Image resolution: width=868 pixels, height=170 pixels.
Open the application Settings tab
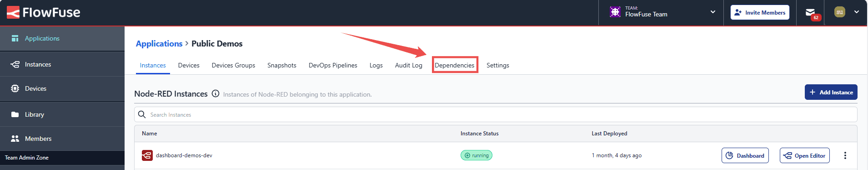(x=498, y=65)
